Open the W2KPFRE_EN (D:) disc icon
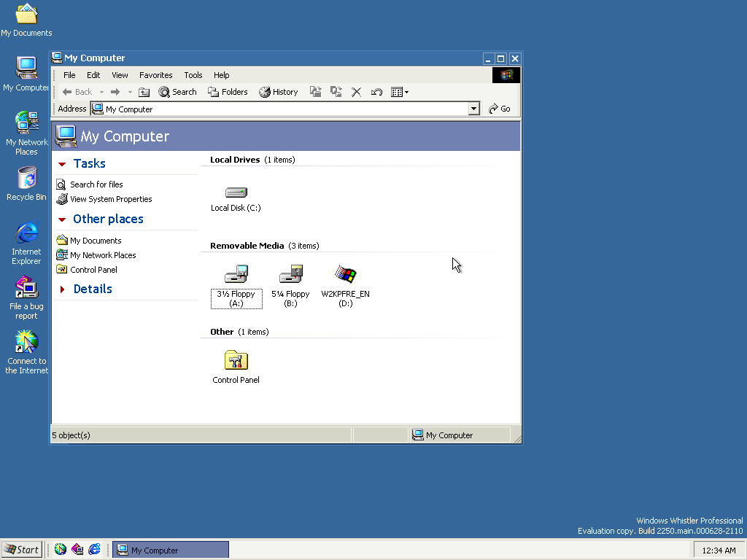The image size is (747, 560). pyautogui.click(x=345, y=275)
